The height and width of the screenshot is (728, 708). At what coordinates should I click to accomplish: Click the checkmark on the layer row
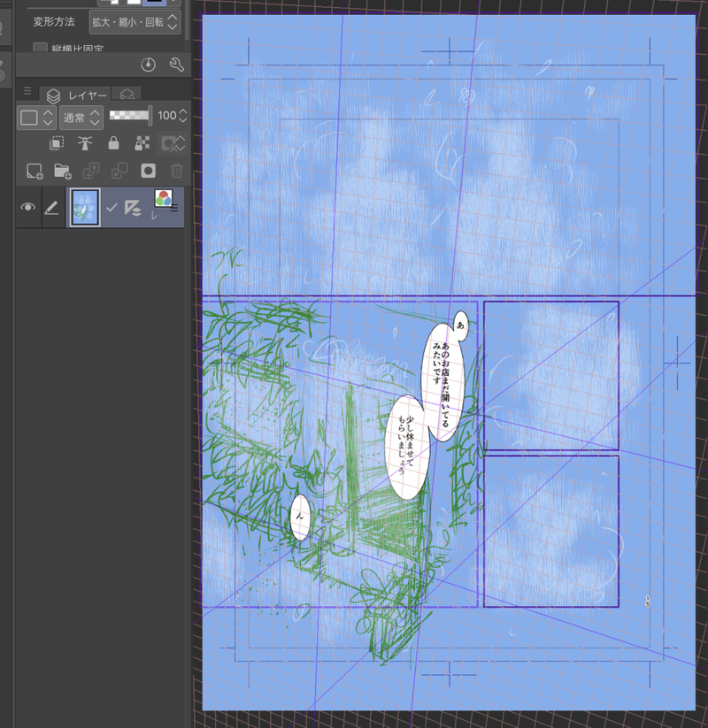(112, 208)
